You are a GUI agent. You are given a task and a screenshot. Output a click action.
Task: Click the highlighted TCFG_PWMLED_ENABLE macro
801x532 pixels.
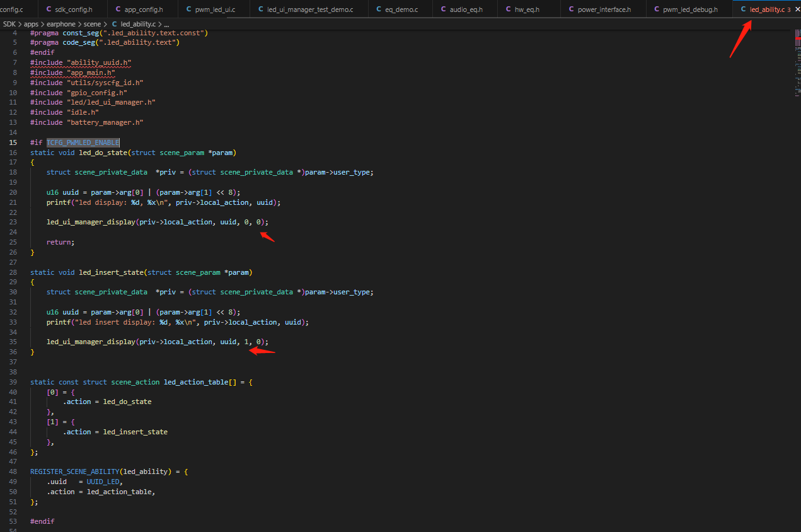point(83,142)
